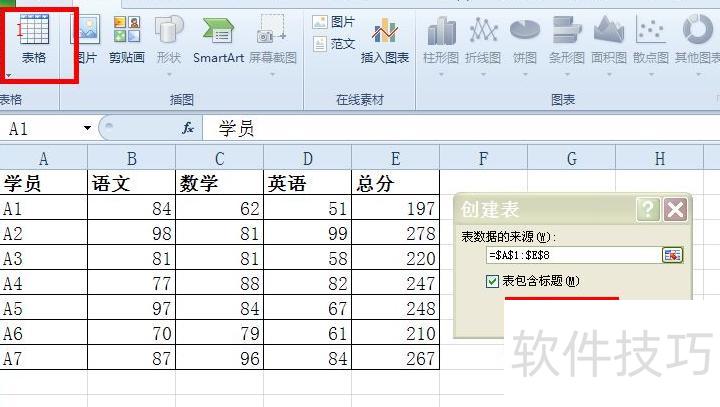Insert a scatter chart (散点图)
This screenshot has height=407, width=720.
point(651,39)
